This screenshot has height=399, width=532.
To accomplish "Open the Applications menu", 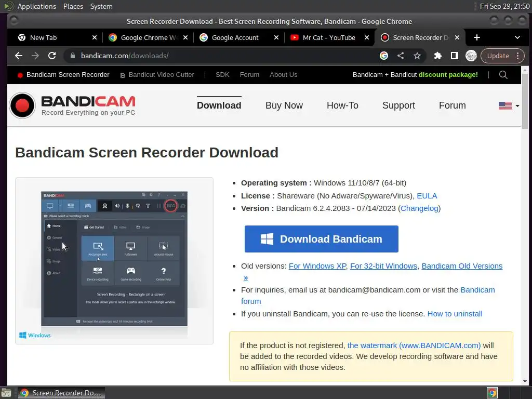I will click(x=37, y=6).
